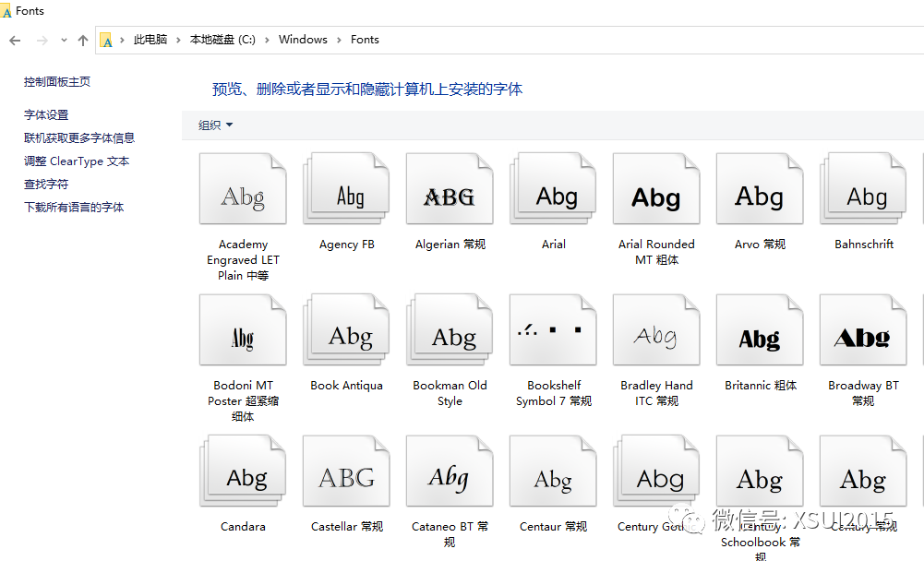Click the Fonts breadcrumb segment
This screenshot has width=924, height=561.
click(365, 40)
